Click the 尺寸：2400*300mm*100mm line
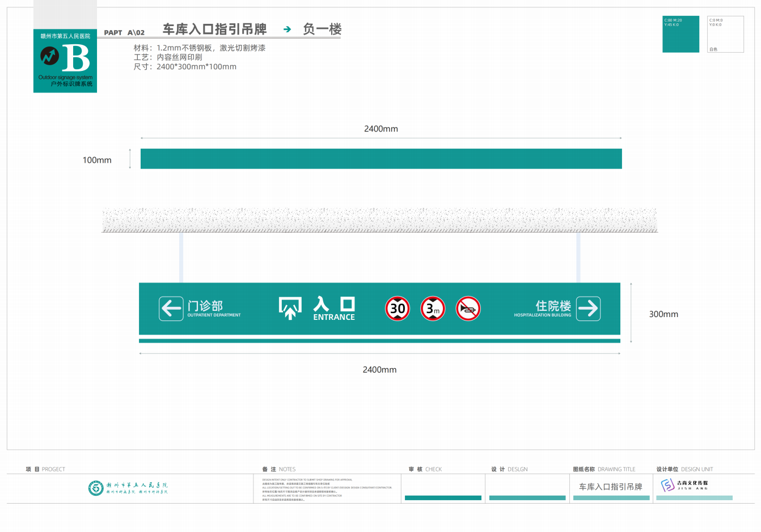The width and height of the screenshot is (761, 532). click(x=185, y=67)
